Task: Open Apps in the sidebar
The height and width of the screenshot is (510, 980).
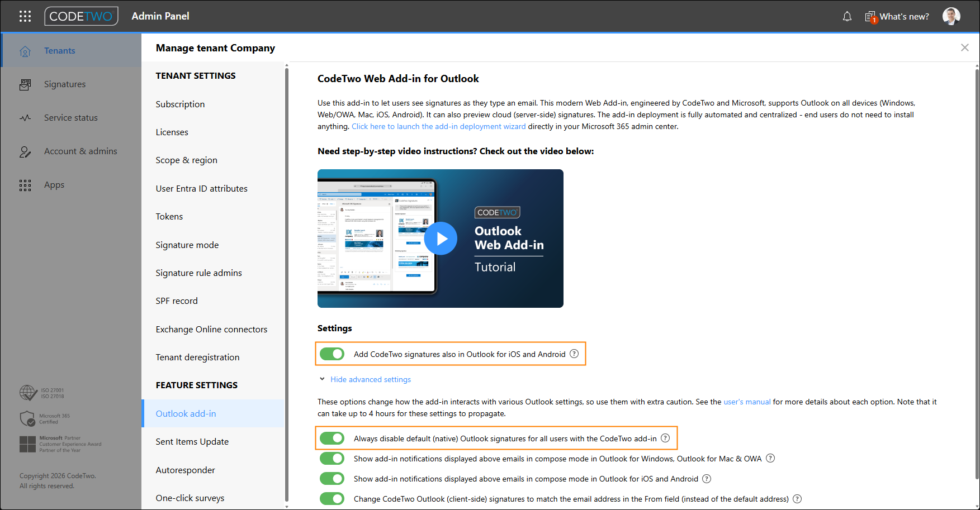Action: click(x=72, y=184)
